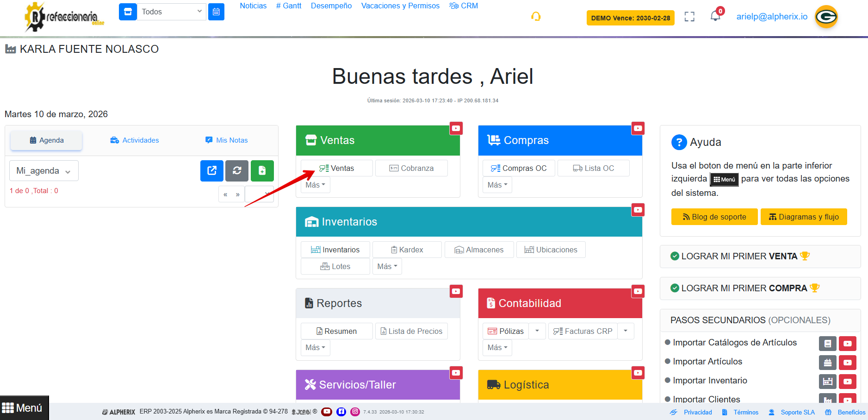Screen dimensions: 868x420
Task: Click the notification bell icon
Action: [715, 17]
